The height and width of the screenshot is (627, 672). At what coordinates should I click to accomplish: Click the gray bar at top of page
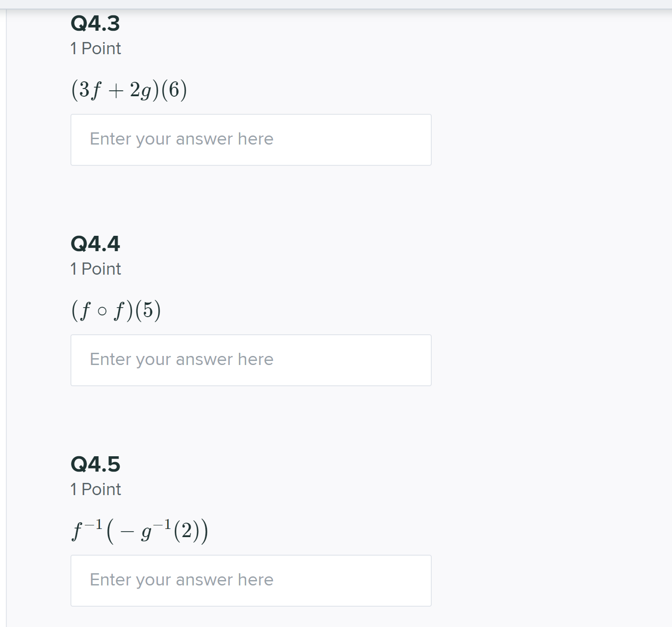pos(336,4)
